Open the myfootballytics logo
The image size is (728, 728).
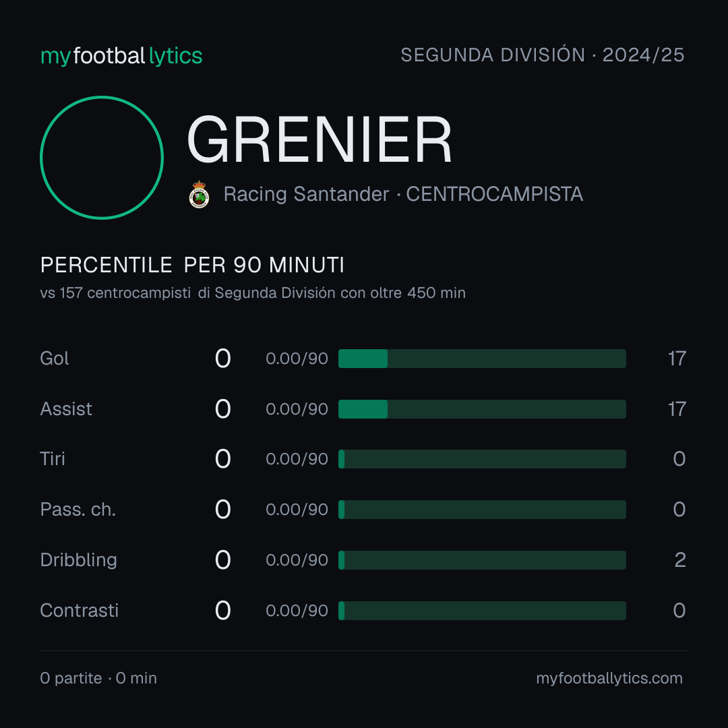click(121, 56)
